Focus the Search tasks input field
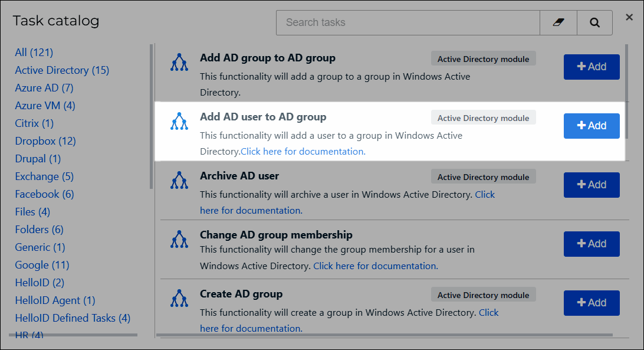The image size is (644, 350). point(408,22)
